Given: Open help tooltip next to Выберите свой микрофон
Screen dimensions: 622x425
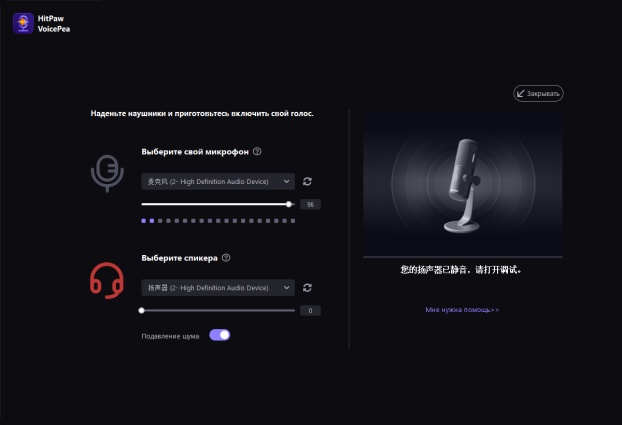Looking at the screenshot, I should click(x=257, y=152).
